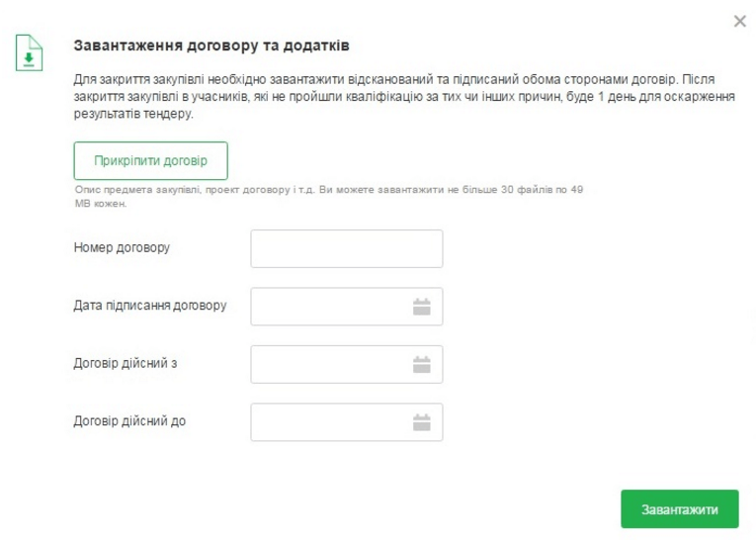Image resolution: width=756 pixels, height=545 pixels.
Task: Open calendar for Дата підписання договору
Action: click(422, 307)
